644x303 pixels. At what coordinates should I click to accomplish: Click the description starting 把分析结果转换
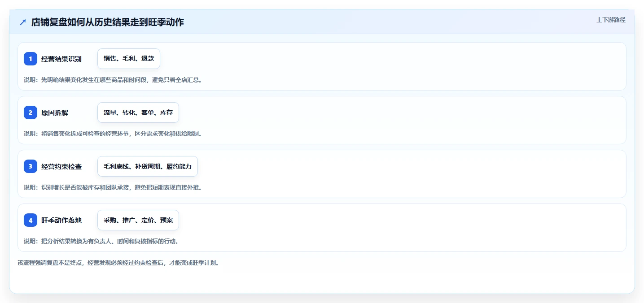coord(102,241)
